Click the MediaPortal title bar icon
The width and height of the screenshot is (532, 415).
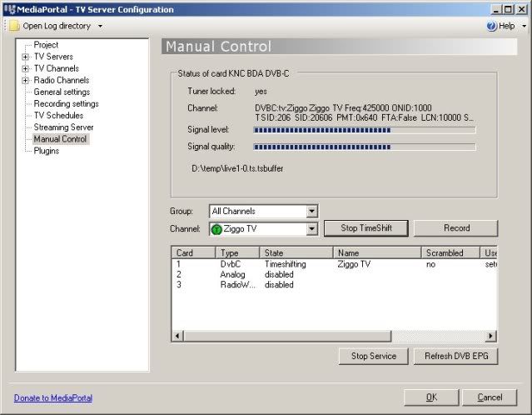point(10,9)
